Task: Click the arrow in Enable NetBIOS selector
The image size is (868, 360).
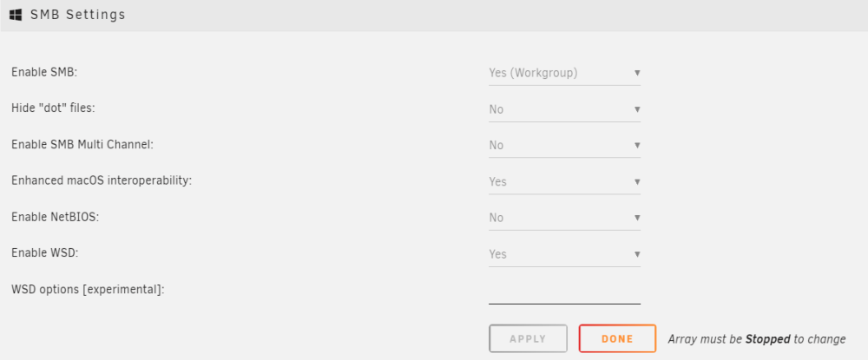Action: pos(637,218)
